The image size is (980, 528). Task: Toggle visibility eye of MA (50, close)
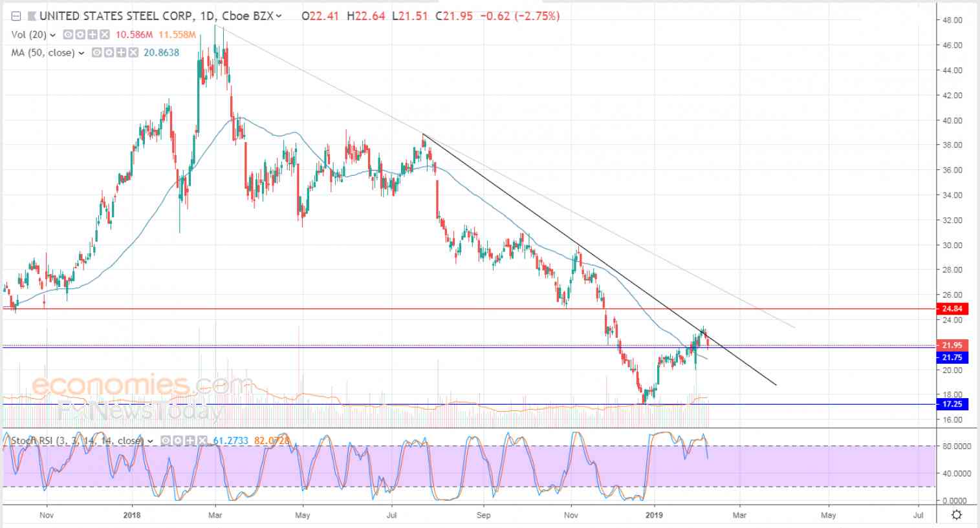click(96, 52)
